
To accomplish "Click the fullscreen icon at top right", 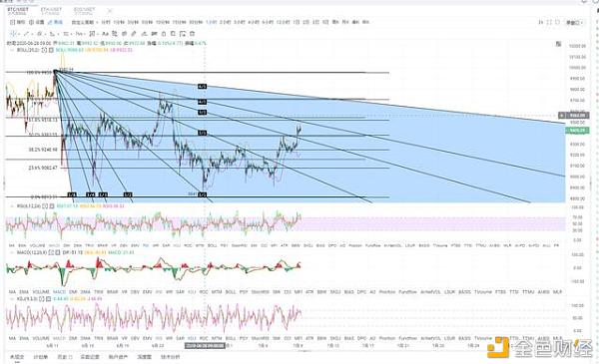I will 549,23.
